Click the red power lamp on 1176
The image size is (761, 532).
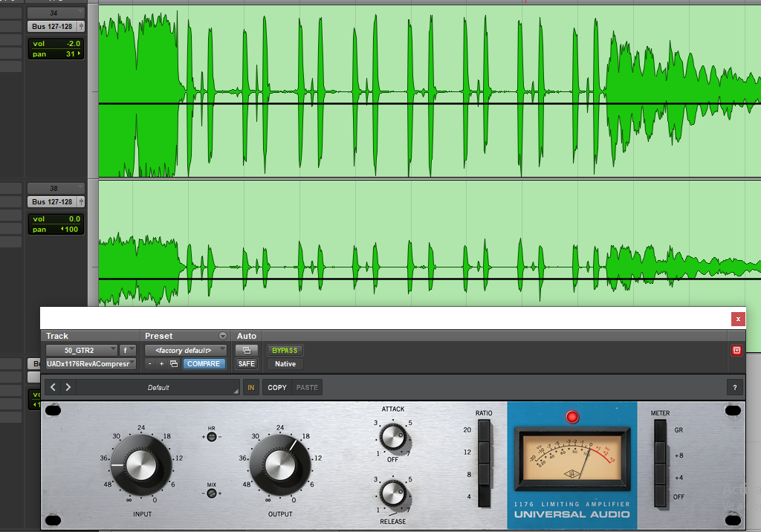(x=572, y=417)
